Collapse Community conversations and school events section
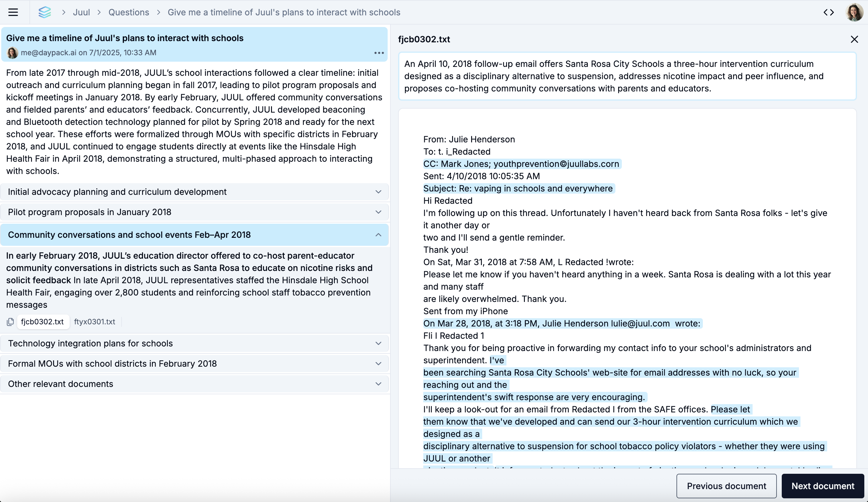 (x=195, y=235)
